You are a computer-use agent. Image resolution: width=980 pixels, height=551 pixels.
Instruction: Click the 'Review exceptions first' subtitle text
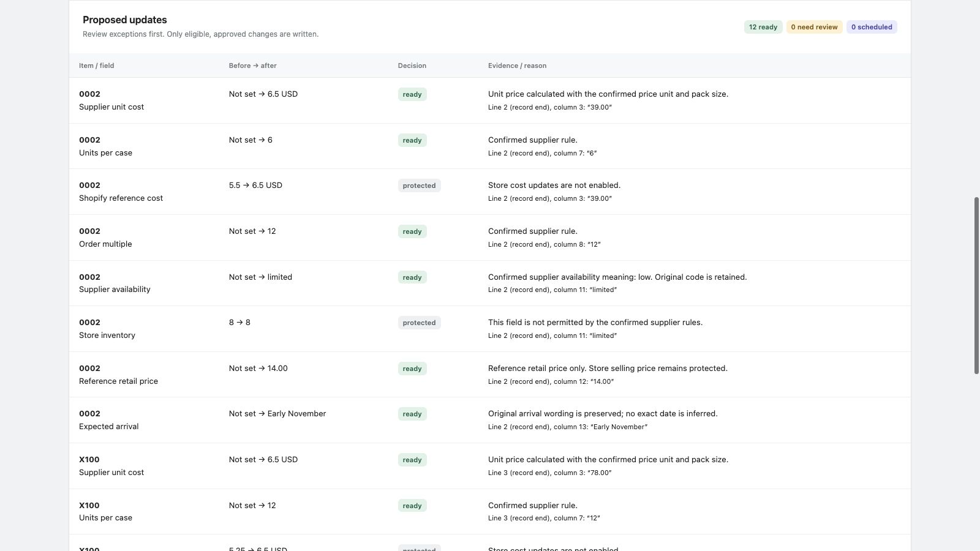point(200,34)
